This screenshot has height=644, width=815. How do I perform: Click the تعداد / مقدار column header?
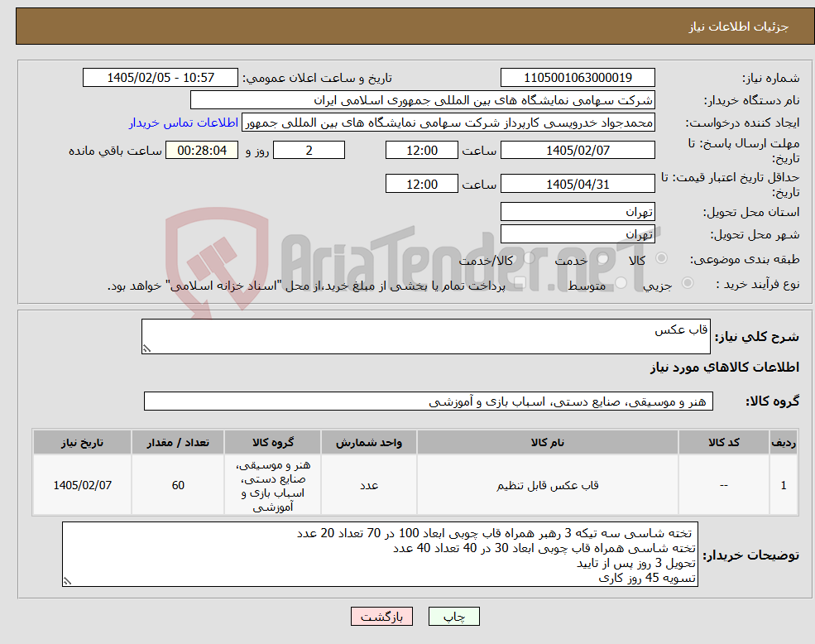pyautogui.click(x=178, y=442)
